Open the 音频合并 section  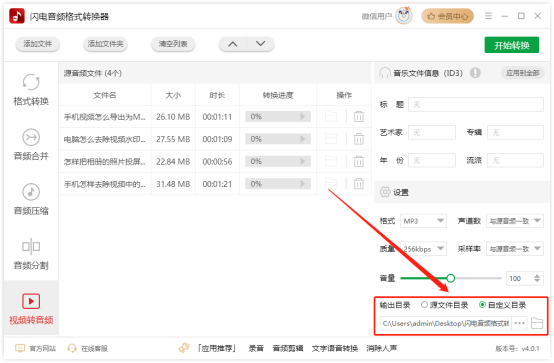coord(31,144)
